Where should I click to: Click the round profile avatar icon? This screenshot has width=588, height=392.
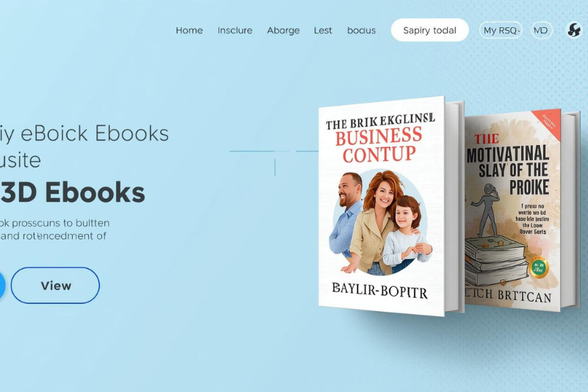(574, 30)
